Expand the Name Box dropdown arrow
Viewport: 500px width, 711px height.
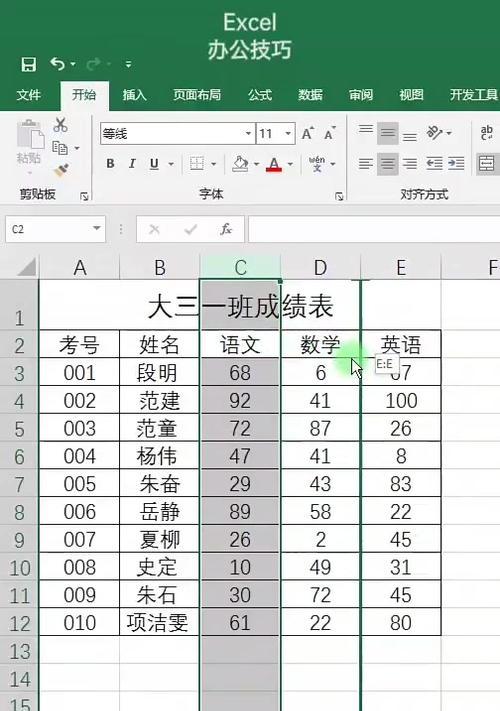(97, 229)
